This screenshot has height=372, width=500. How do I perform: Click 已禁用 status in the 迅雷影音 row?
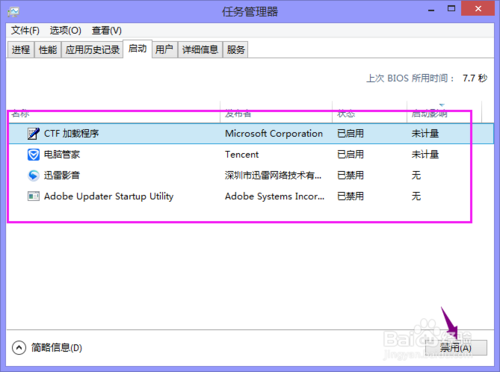click(x=350, y=175)
